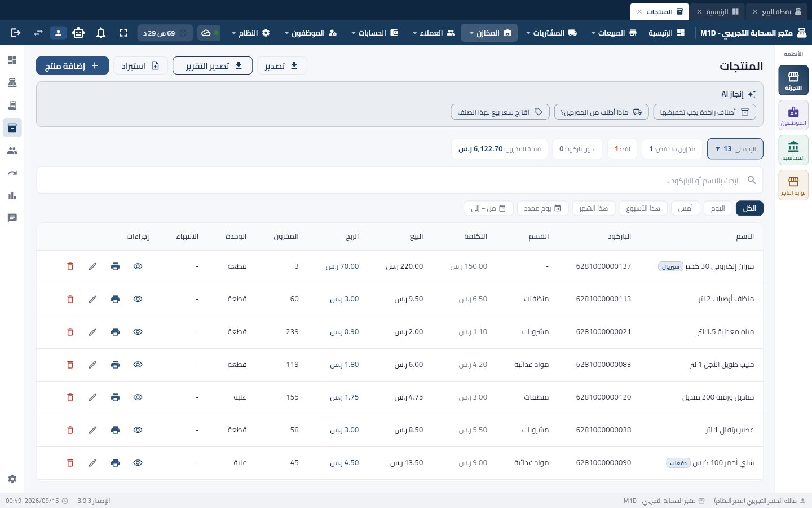Viewport: 812px width, 508px height.
Task: Open forward arrow icon in left sidebar
Action: (12, 173)
